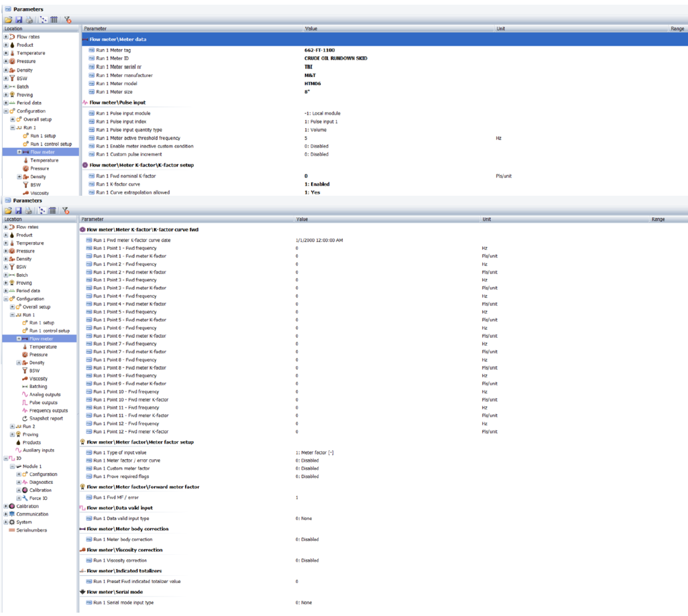
Task: Click Save disk icon in upper Parameters toolbar
Action: point(19,19)
